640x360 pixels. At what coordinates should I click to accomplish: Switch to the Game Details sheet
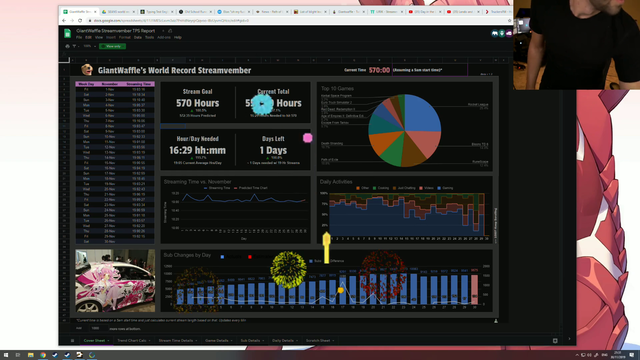(217, 340)
